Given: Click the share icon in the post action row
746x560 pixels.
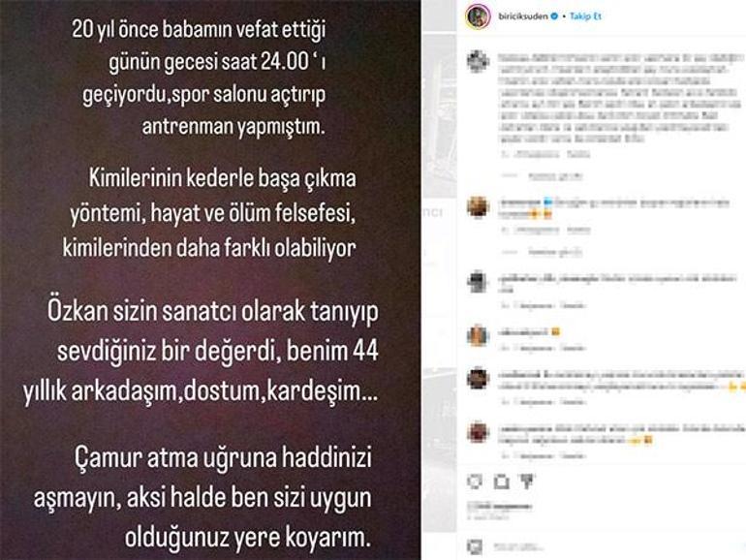Looking at the screenshot, I should 527,482.
